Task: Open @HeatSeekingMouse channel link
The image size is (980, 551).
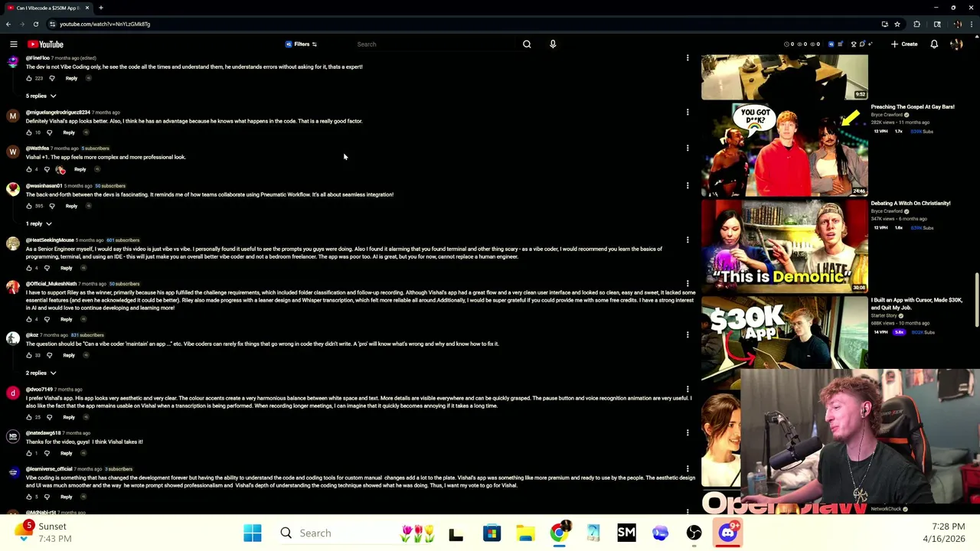Action: pos(50,240)
